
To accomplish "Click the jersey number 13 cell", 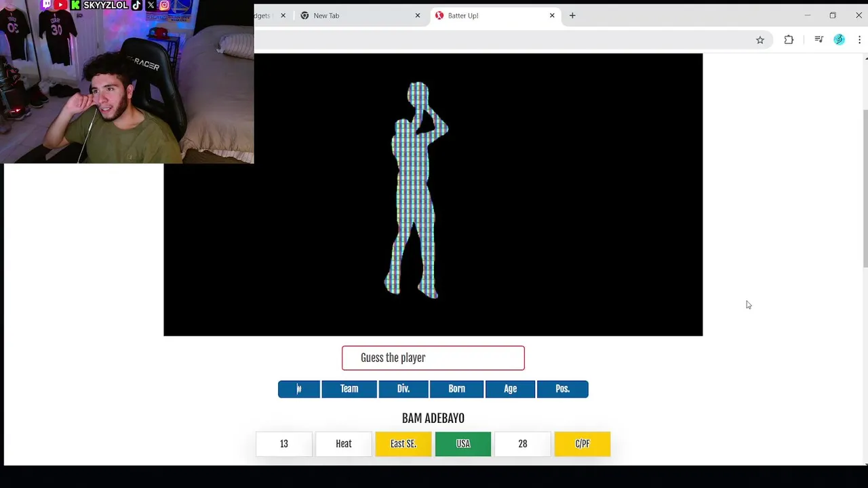I will (284, 444).
